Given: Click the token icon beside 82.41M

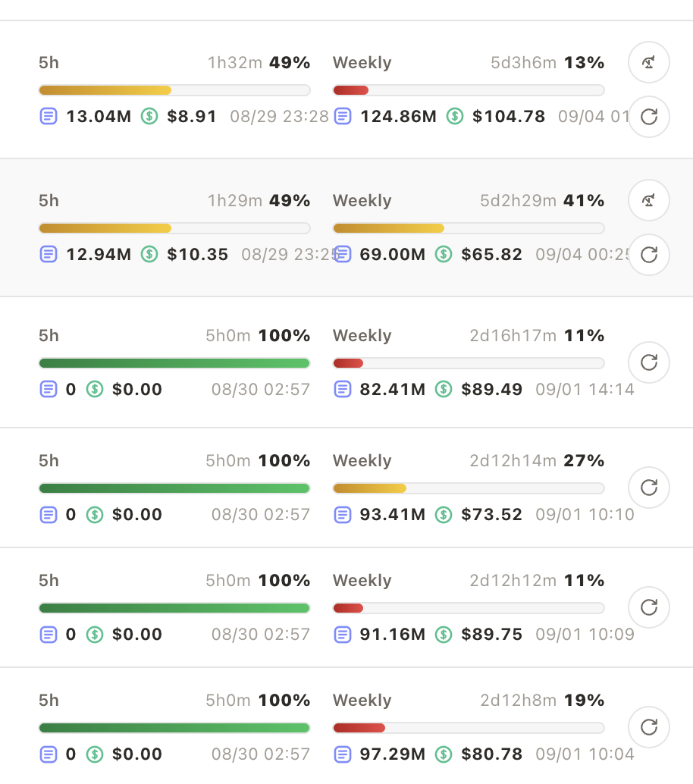Looking at the screenshot, I should (x=343, y=389).
